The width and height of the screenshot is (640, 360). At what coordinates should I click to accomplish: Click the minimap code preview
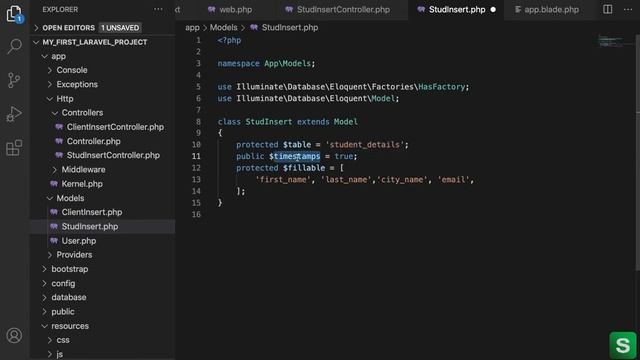tap(610, 41)
